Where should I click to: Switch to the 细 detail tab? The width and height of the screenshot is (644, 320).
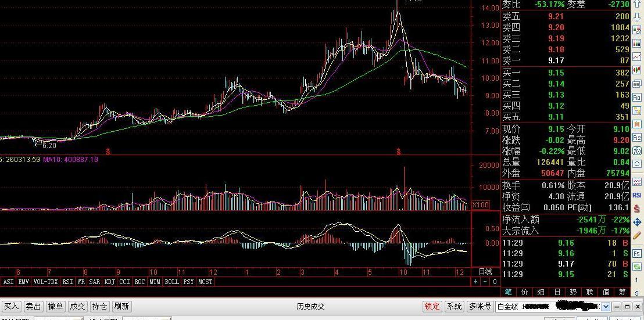point(541,292)
